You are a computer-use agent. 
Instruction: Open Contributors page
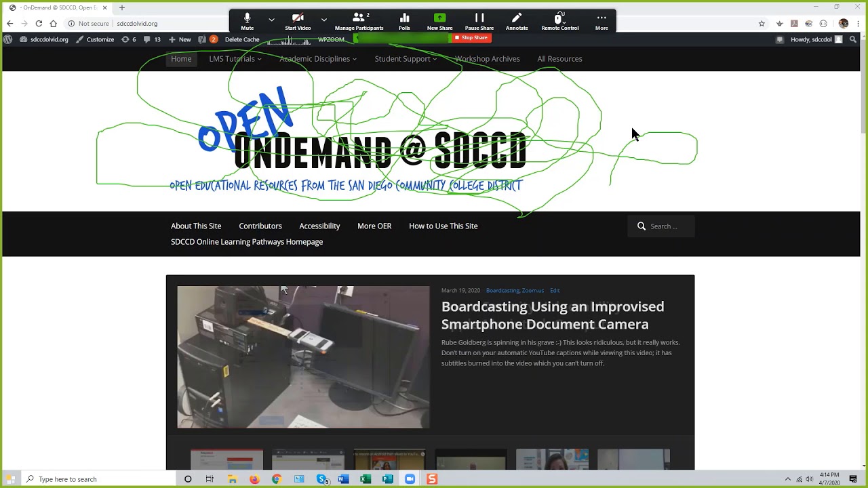[x=260, y=226]
